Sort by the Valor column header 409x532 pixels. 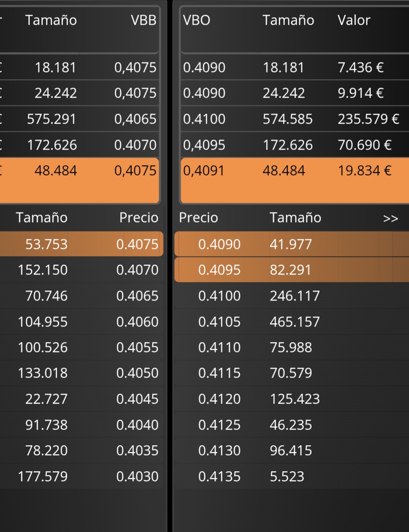coord(354,20)
